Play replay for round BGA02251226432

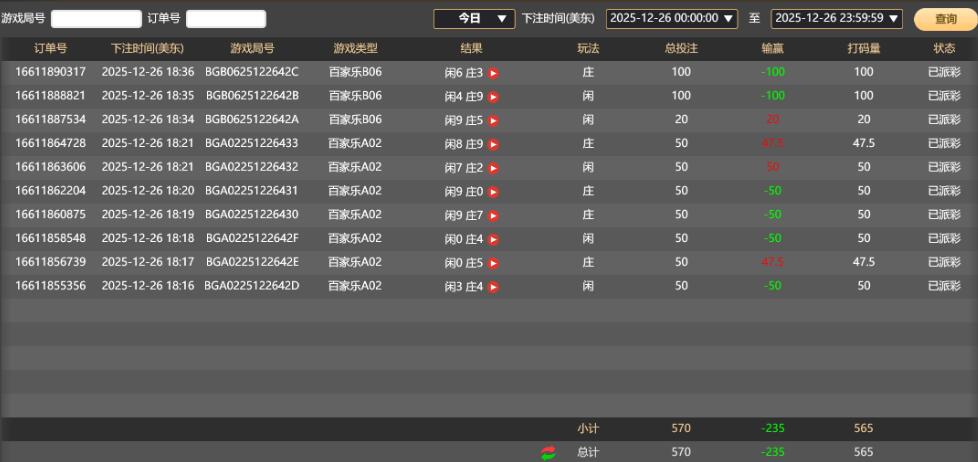[493, 168]
